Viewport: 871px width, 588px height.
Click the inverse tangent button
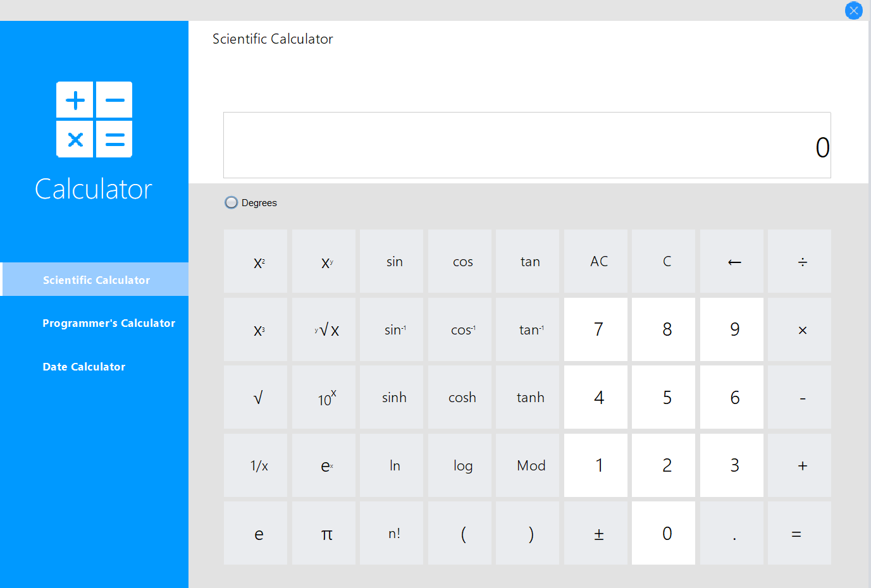[528, 329]
